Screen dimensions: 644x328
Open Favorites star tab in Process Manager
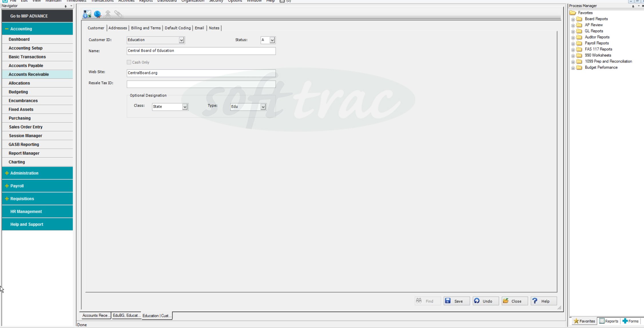[584, 321]
